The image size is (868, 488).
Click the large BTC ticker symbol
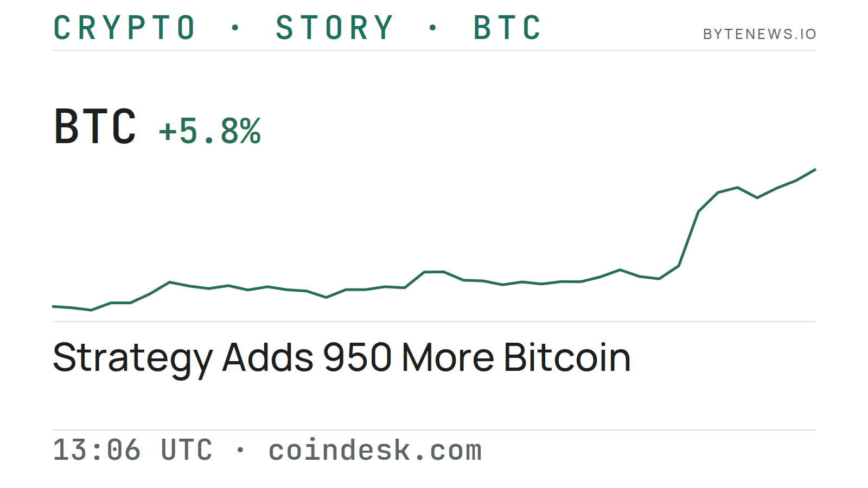pyautogui.click(x=95, y=126)
